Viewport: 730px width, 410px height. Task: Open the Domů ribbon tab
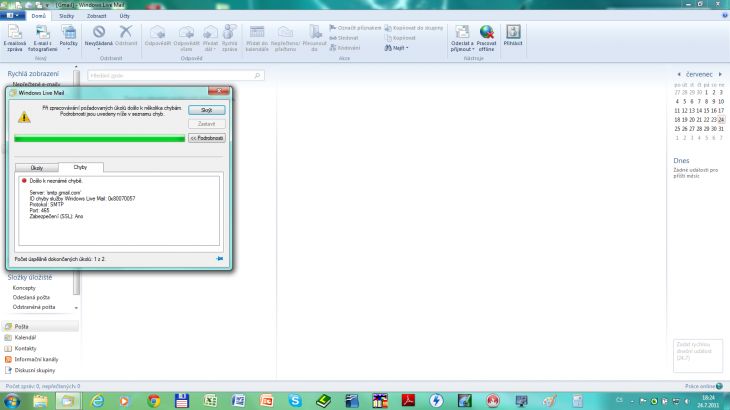click(x=39, y=16)
